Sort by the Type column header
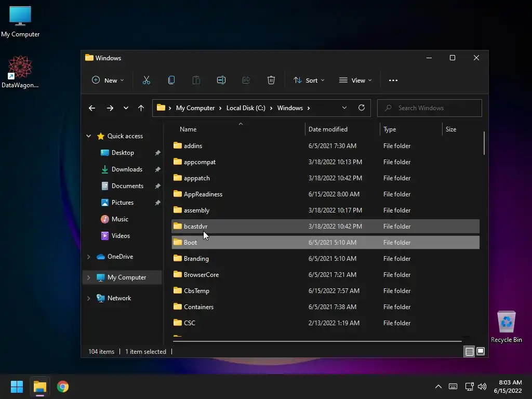 coord(390,129)
